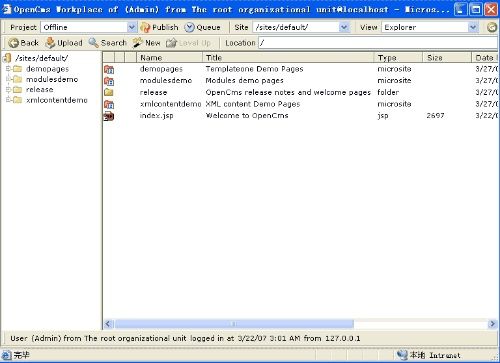Sort by the Type column header
The height and width of the screenshot is (363, 500).
[x=398, y=58]
